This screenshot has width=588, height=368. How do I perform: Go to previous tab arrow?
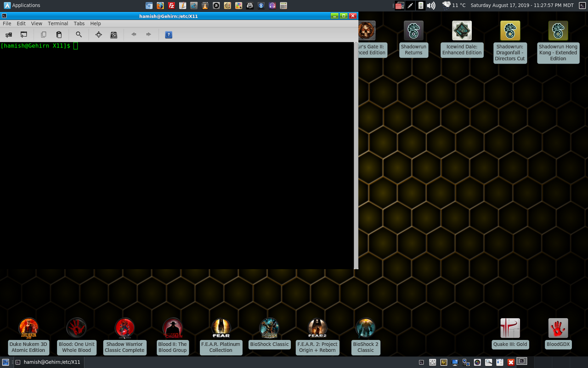tap(134, 34)
